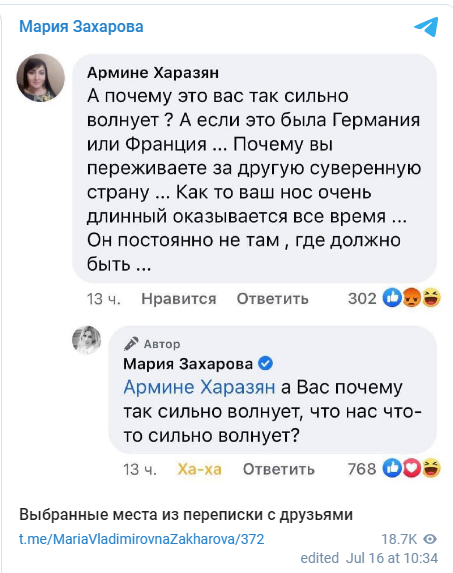Open the Telegram paper plane icon
The height and width of the screenshot is (573, 453).
click(426, 27)
